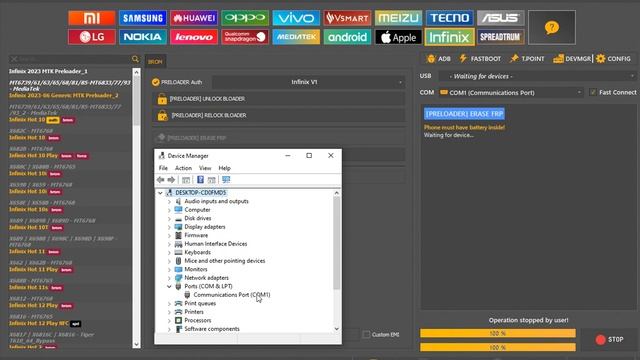Choose the Nokia brand logo
The width and height of the screenshot is (640, 360).
[143, 37]
